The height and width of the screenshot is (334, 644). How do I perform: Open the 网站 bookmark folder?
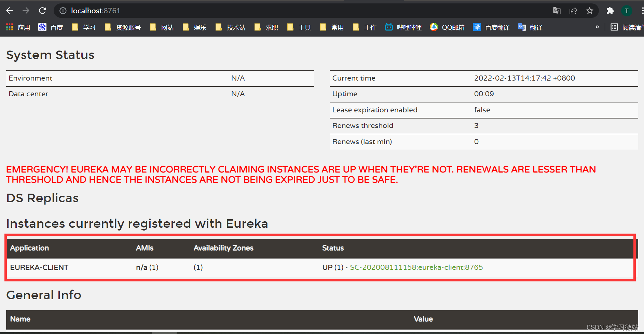pyautogui.click(x=162, y=27)
